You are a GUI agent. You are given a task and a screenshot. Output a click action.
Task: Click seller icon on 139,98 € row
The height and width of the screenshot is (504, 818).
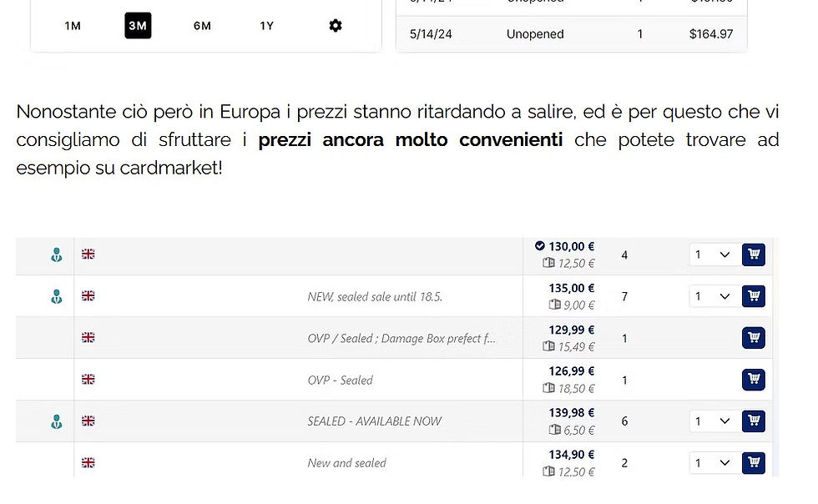pyautogui.click(x=56, y=421)
